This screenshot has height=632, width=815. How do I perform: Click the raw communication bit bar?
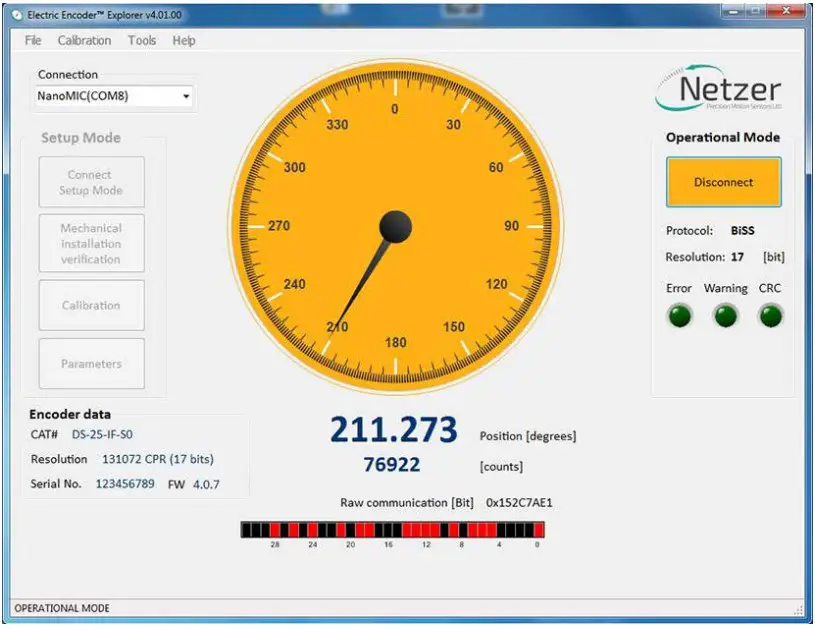[x=392, y=530]
